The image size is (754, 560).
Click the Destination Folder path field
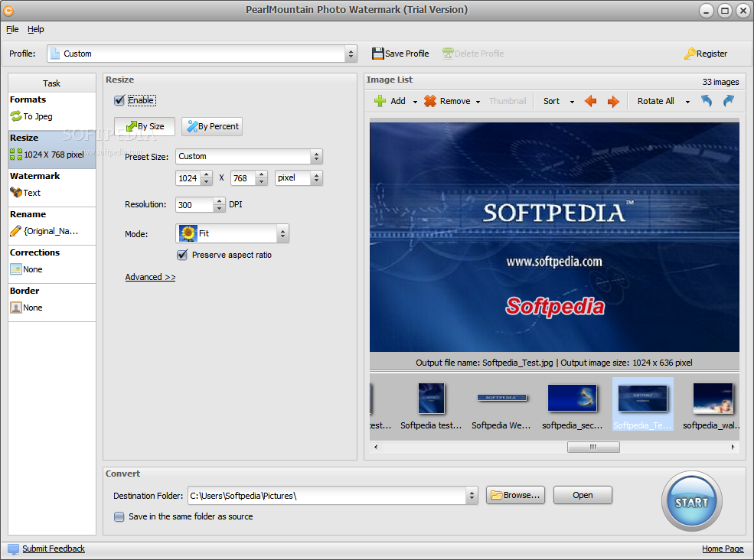click(x=327, y=496)
